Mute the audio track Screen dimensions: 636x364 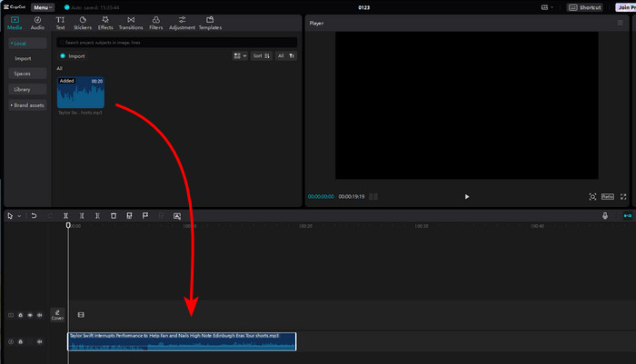pyautogui.click(x=40, y=341)
